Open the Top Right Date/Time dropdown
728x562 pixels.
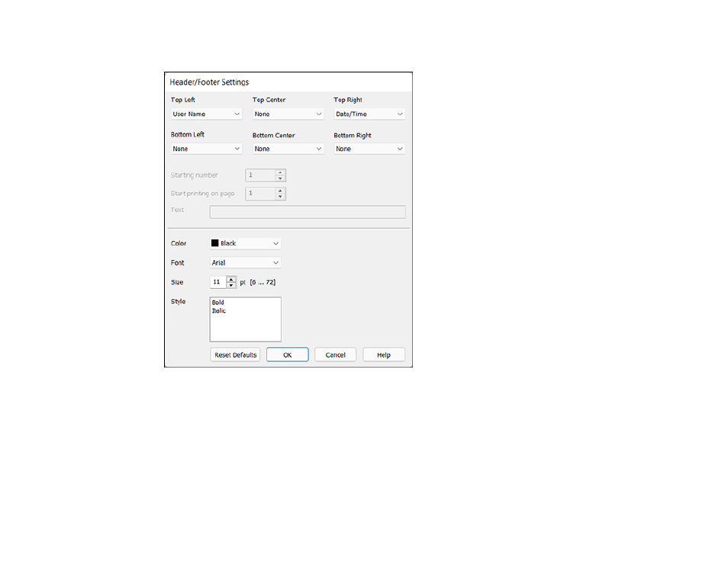(x=369, y=114)
